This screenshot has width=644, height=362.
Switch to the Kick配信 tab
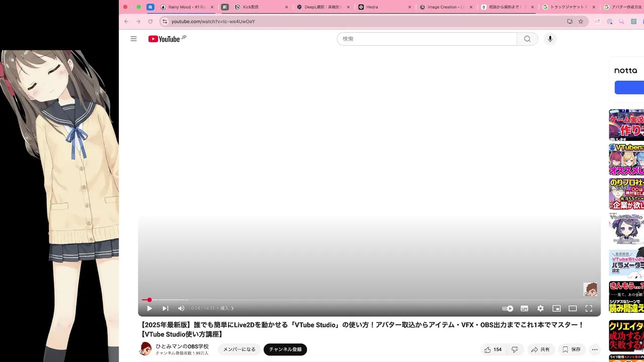coord(262,7)
